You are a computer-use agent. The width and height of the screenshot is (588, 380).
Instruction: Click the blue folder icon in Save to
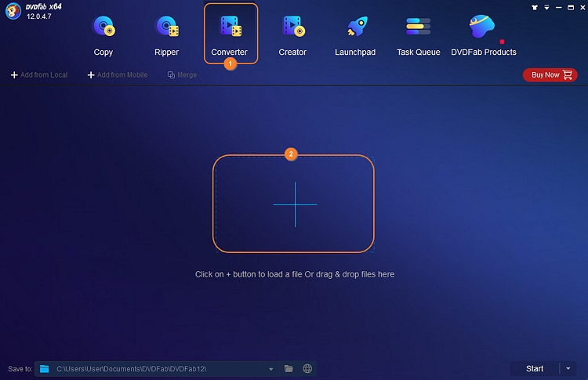tap(44, 369)
